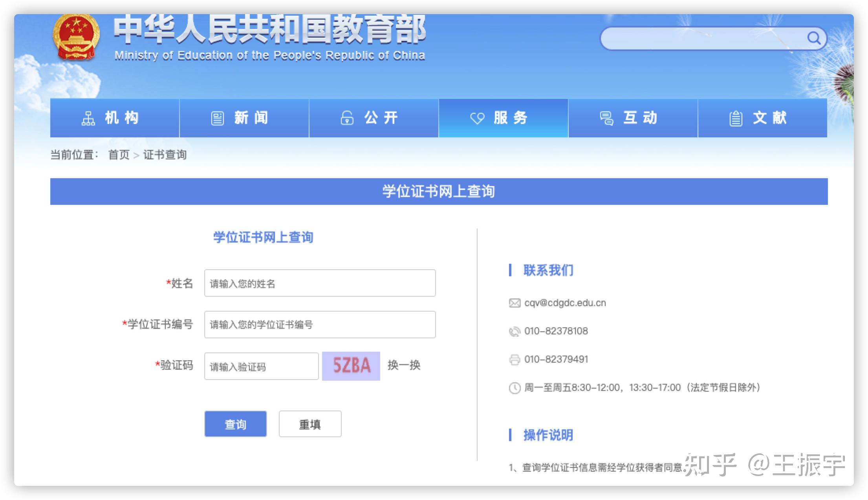Viewport: 868px width, 500px height.
Task: Click the 文献 clipboard icon
Action: click(x=736, y=118)
